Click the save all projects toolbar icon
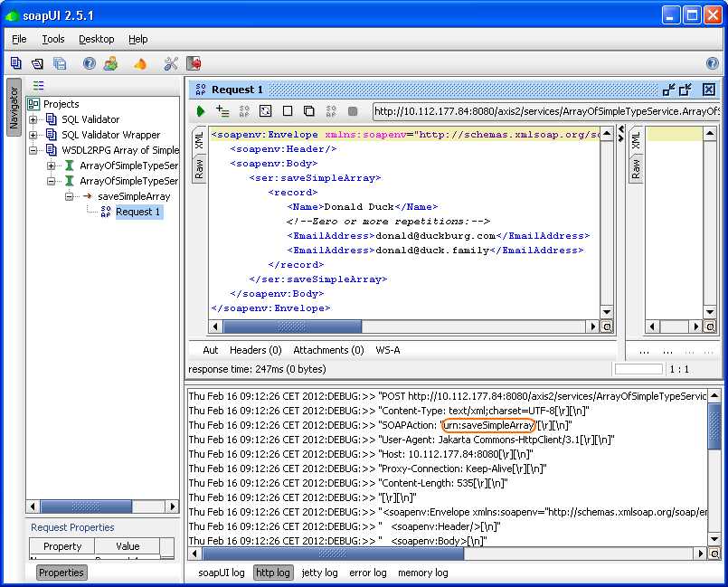Screen dimensions: 728x587 click(x=60, y=63)
